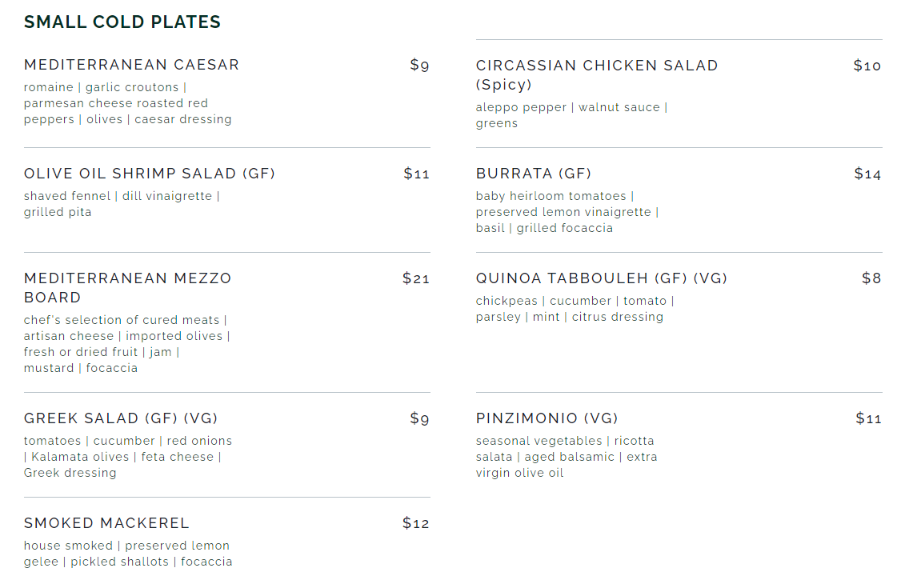Select the $8 Quinoa Tabbouleh price

pos(871,278)
